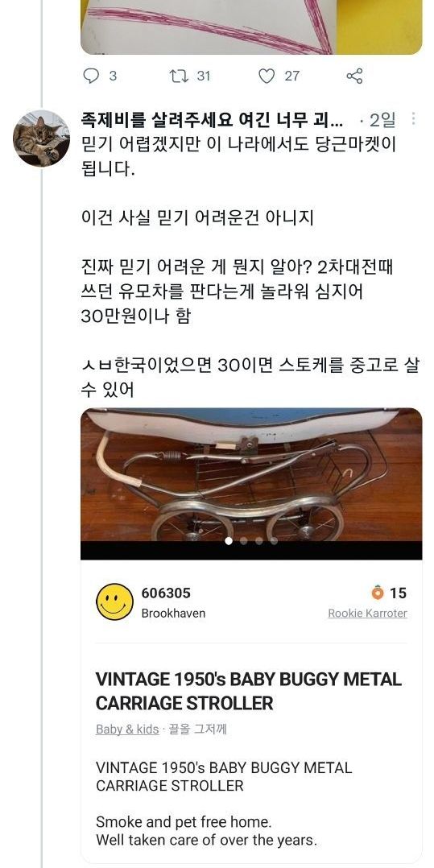Open the pink drawing image above the tweet

point(251,27)
